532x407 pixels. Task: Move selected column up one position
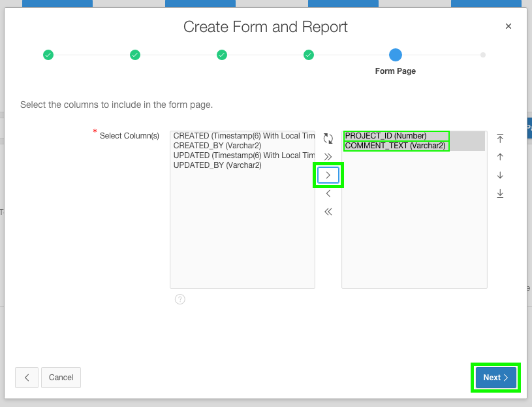[500, 156]
